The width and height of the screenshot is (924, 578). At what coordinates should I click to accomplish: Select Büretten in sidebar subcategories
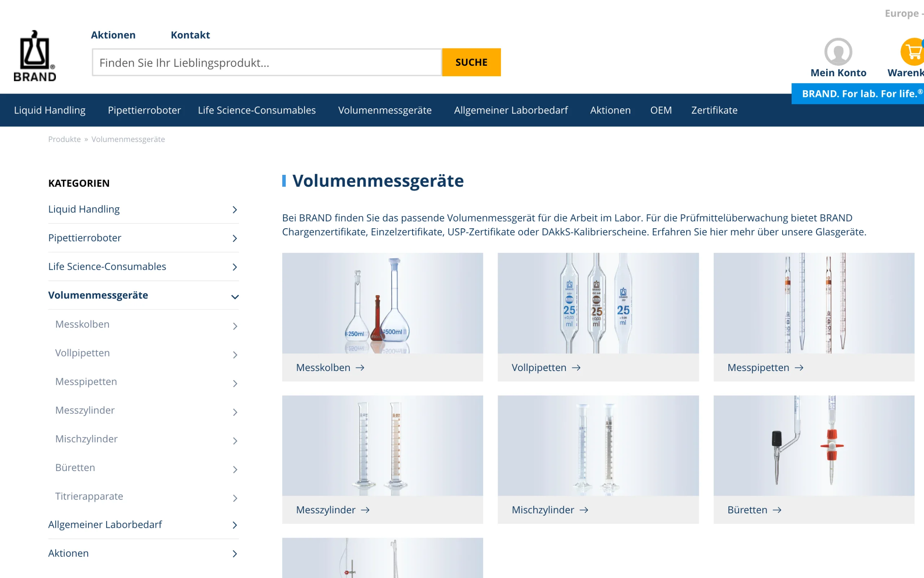click(x=75, y=468)
